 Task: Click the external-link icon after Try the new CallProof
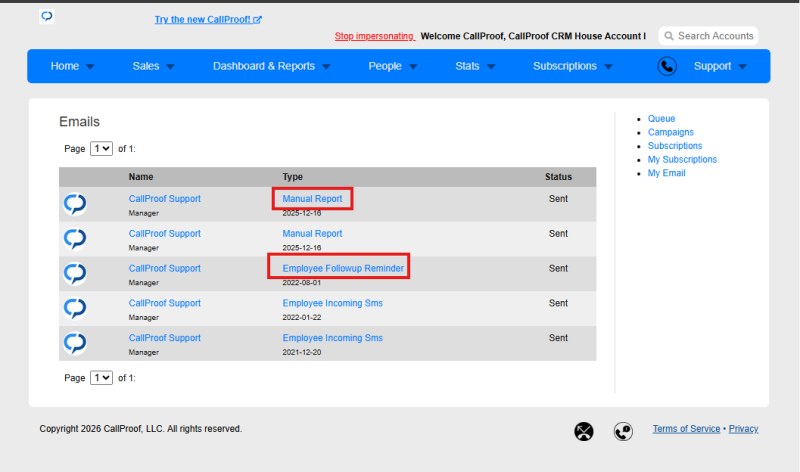point(258,20)
